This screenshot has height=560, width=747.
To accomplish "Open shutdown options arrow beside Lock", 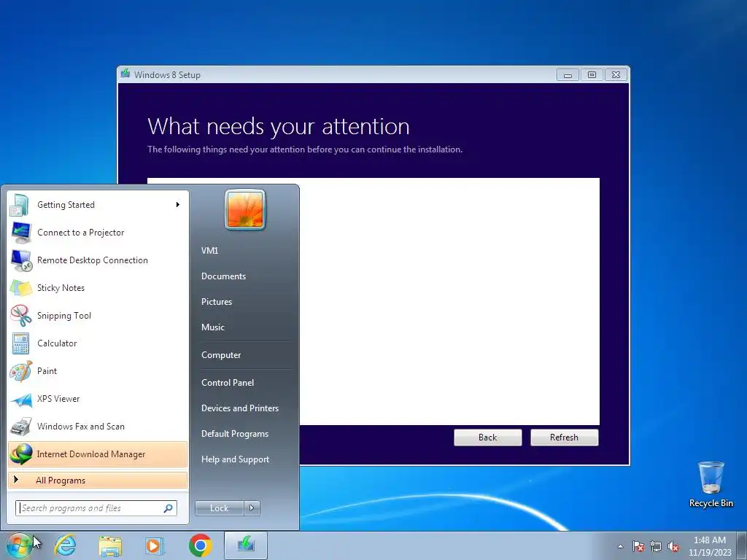I will (x=252, y=508).
